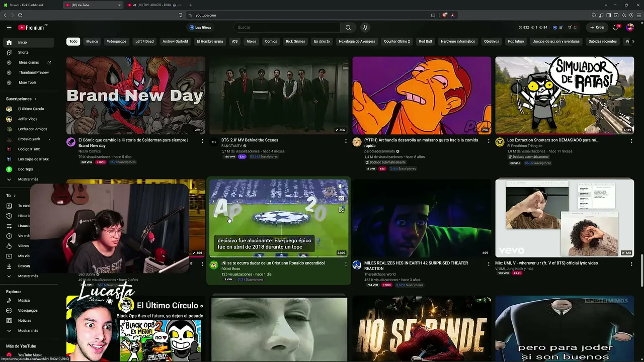Select the Todo filter chip
Image resolution: width=644 pixels, height=362 pixels.
coord(73,41)
